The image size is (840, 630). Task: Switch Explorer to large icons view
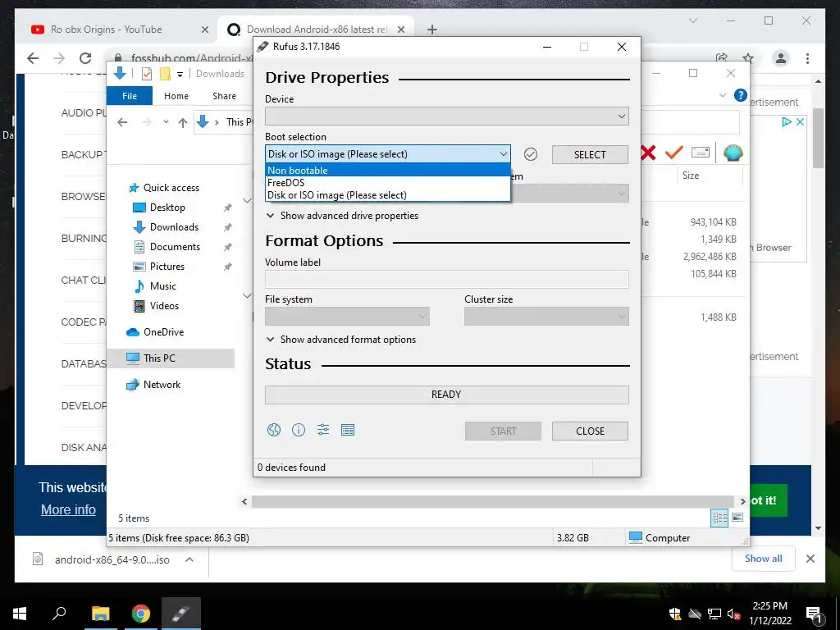click(737, 518)
